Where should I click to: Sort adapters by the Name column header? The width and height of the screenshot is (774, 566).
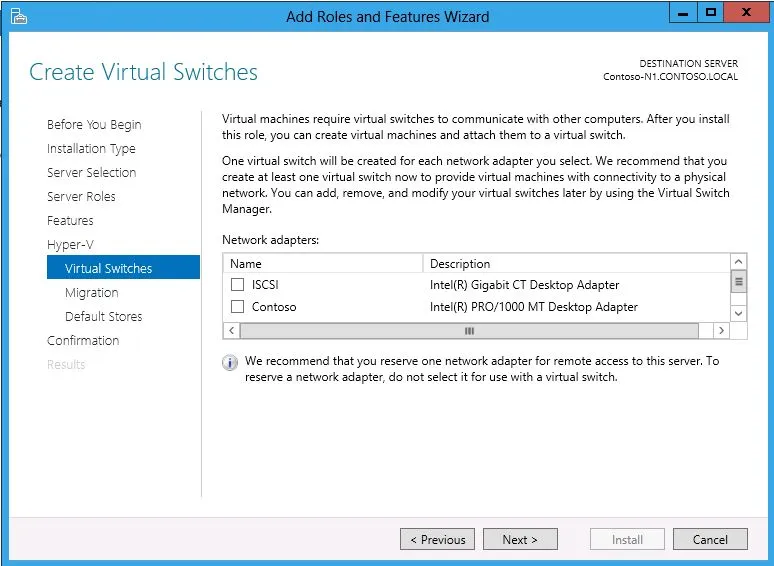(323, 264)
